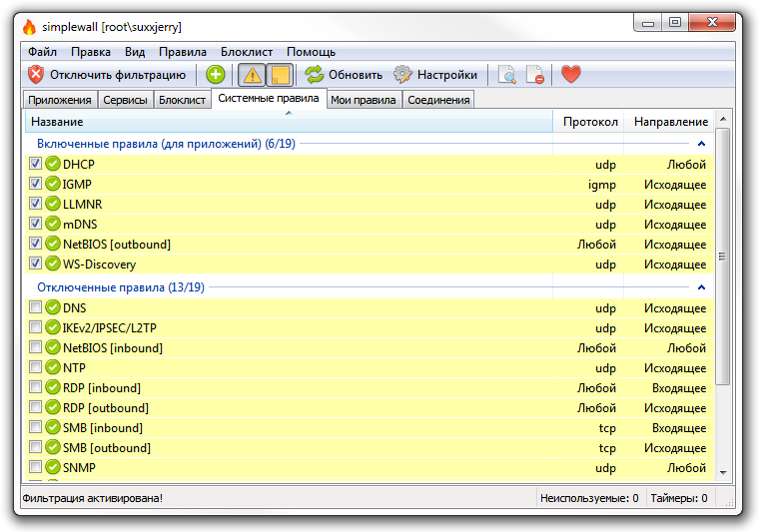Disable the WS-Discovery rule checkbox
This screenshot has height=532, width=759.
(x=36, y=264)
